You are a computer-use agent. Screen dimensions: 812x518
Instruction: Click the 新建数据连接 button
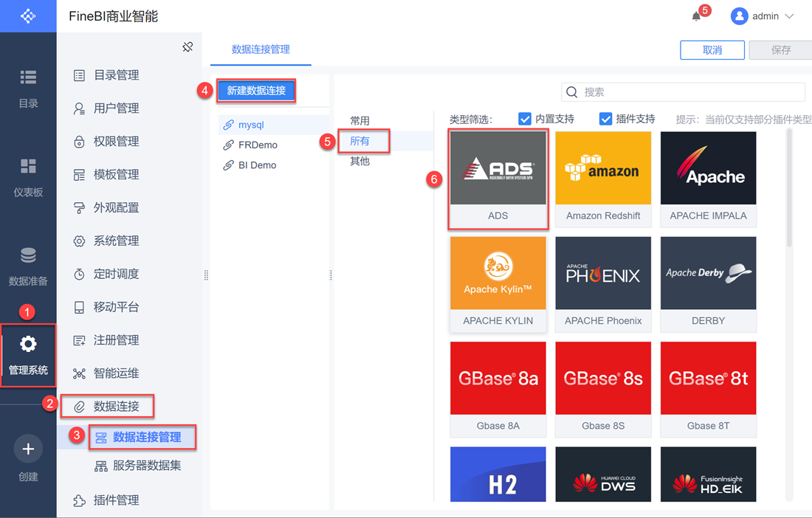pyautogui.click(x=256, y=91)
